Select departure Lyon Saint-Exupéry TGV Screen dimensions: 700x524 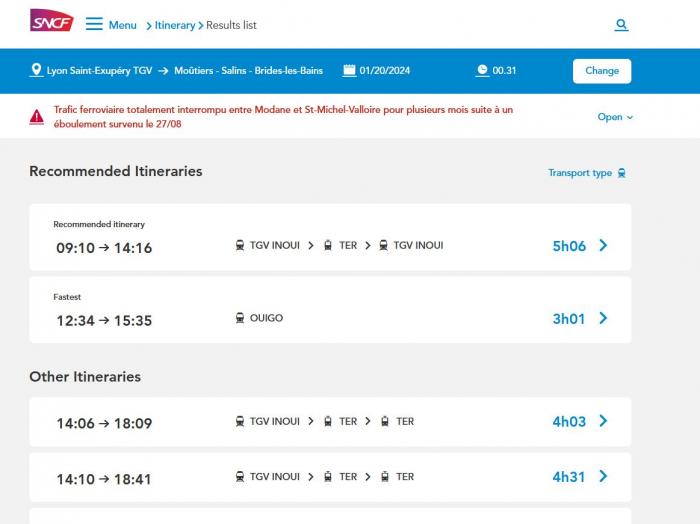(x=99, y=71)
